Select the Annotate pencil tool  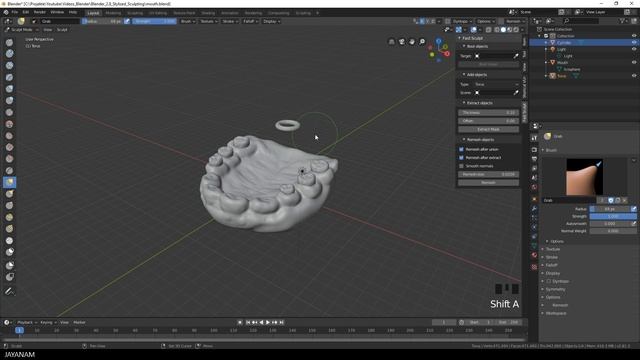click(9, 291)
